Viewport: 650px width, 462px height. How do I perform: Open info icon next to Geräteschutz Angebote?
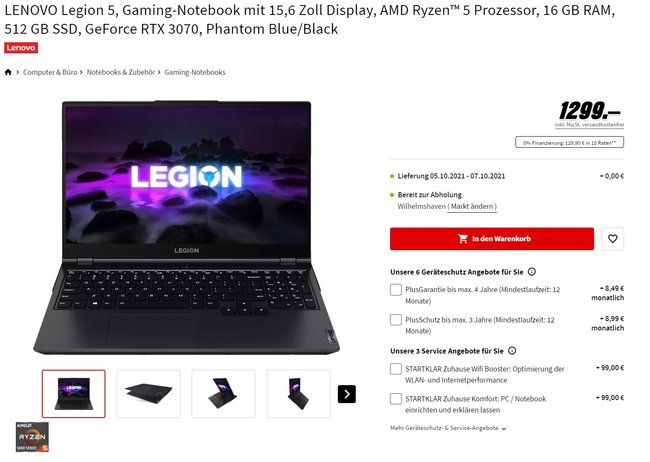click(532, 272)
